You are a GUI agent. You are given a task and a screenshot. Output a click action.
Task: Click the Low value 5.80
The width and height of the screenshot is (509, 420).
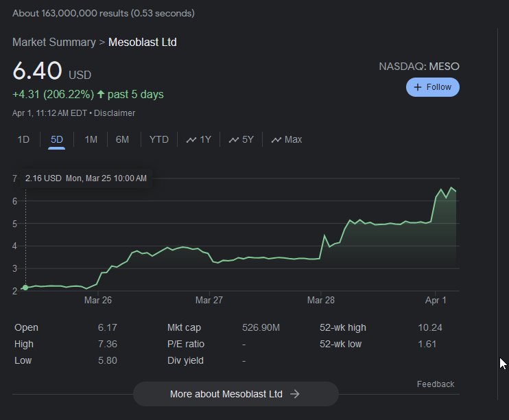point(108,360)
